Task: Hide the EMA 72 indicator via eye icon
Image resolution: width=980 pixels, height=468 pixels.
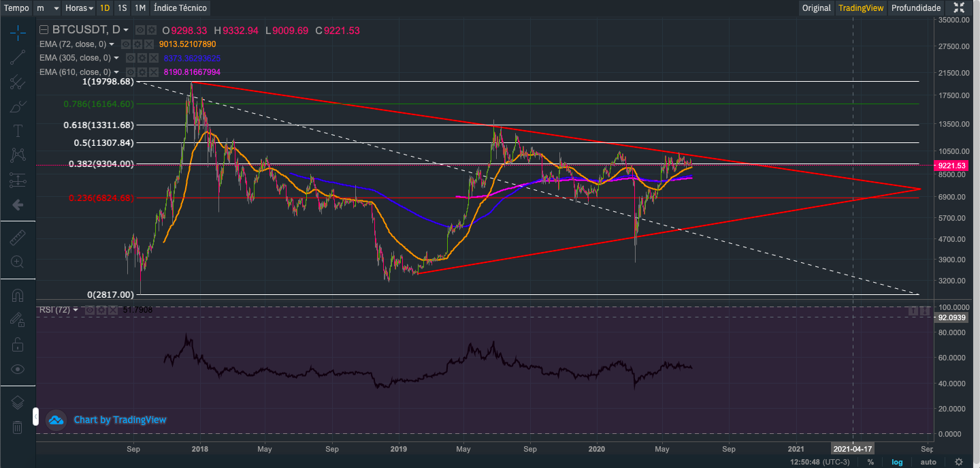Action: [126, 44]
